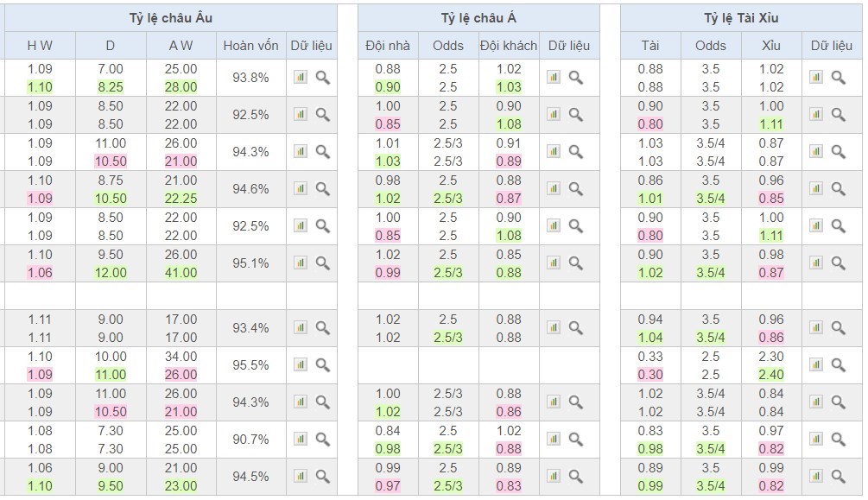Click the magnifier icon in the 95.1% payout row
The width and height of the screenshot is (868, 500).
pyautogui.click(x=322, y=263)
